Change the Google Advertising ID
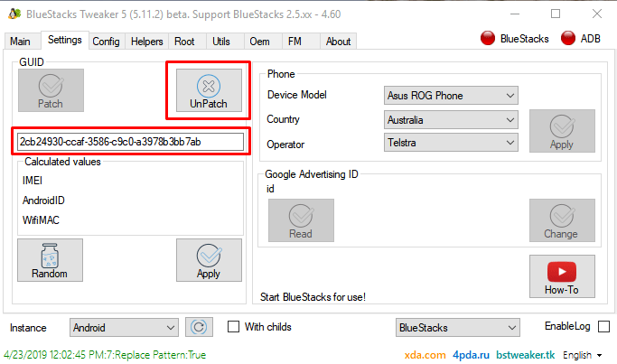The height and width of the screenshot is (364, 617). tap(562, 220)
